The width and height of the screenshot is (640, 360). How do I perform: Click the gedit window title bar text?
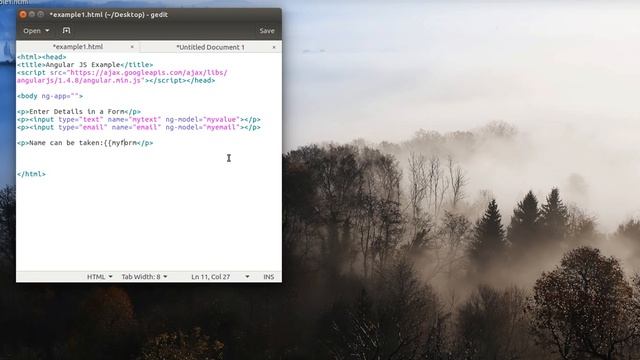click(109, 15)
